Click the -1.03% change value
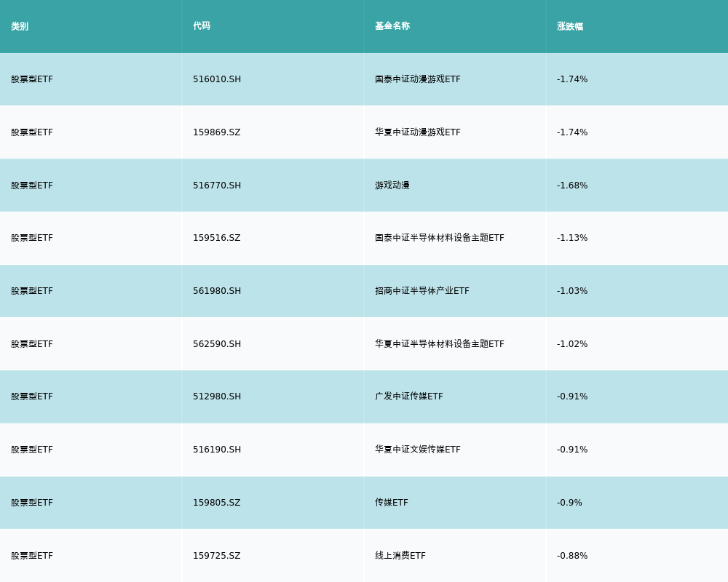 pyautogui.click(x=572, y=291)
